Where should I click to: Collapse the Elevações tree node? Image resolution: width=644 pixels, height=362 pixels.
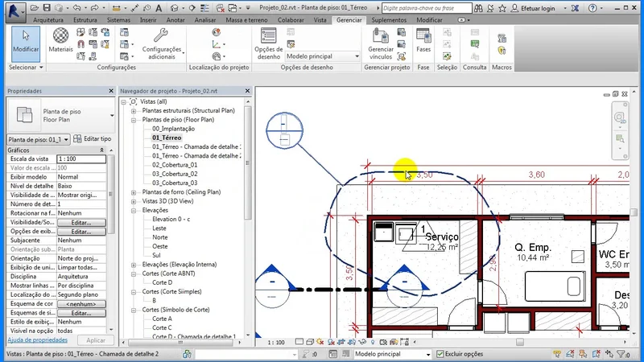pyautogui.click(x=134, y=210)
